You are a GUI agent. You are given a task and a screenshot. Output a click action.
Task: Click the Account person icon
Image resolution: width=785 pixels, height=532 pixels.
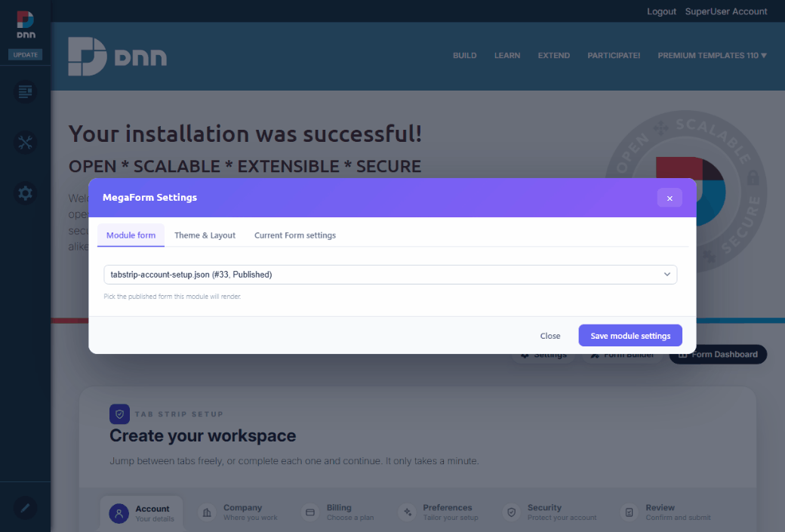(119, 513)
